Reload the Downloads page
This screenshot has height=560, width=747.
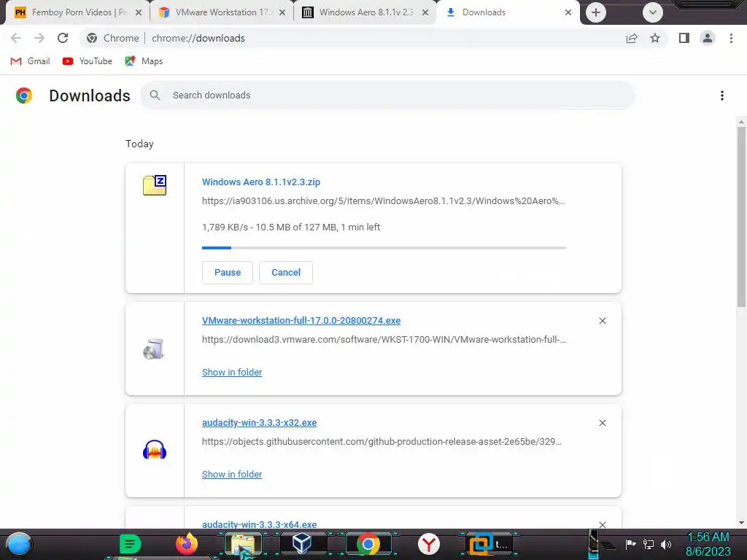(63, 38)
